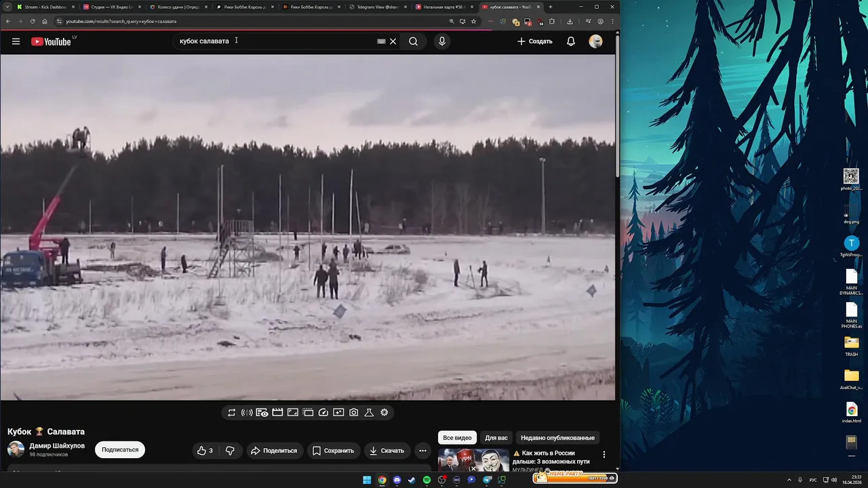Open the Дамир Шайхулов channel link
This screenshot has height=488, width=868.
(57, 446)
